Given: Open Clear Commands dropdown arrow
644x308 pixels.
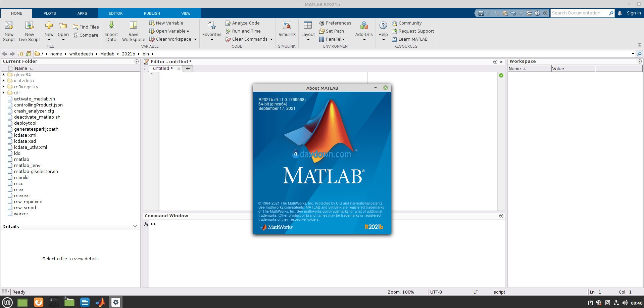Looking at the screenshot, I should tap(271, 39).
